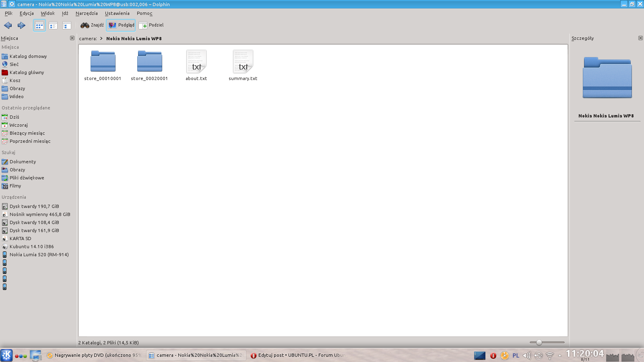Open the Idź menu

coord(65,13)
